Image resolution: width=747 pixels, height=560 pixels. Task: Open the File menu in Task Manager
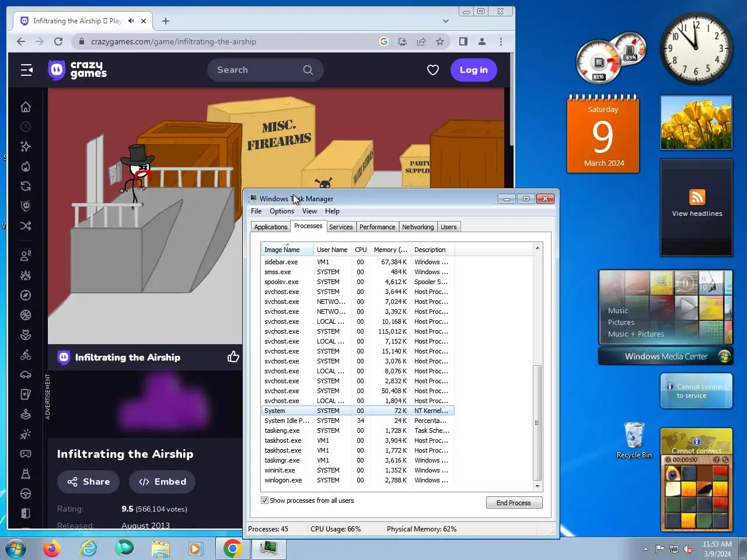click(x=256, y=211)
